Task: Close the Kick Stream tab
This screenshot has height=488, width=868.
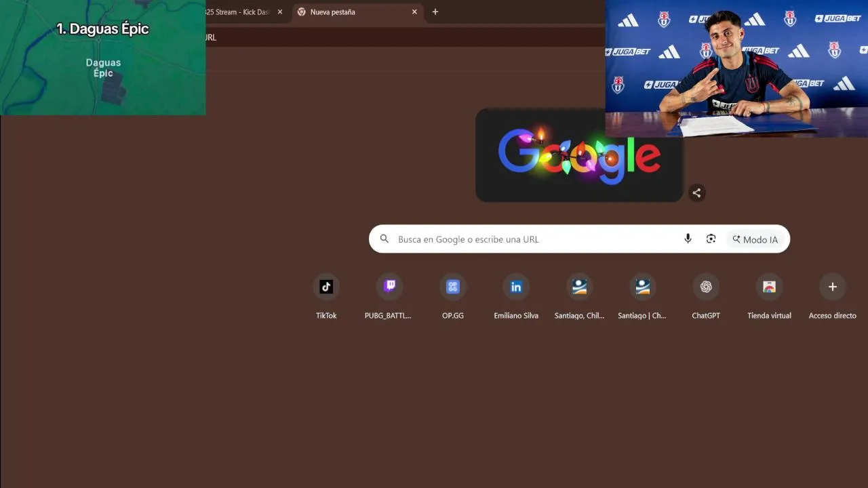Action: pyautogui.click(x=279, y=12)
